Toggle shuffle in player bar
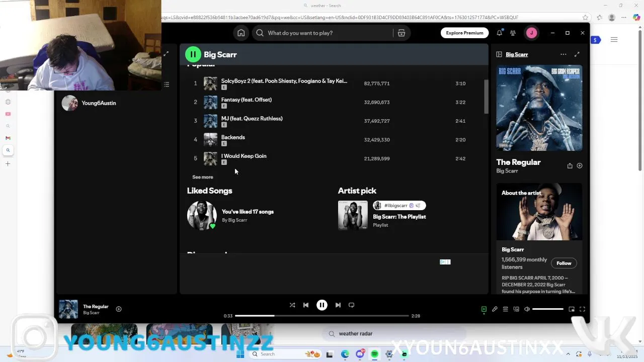The width and height of the screenshot is (644, 362). (292, 305)
